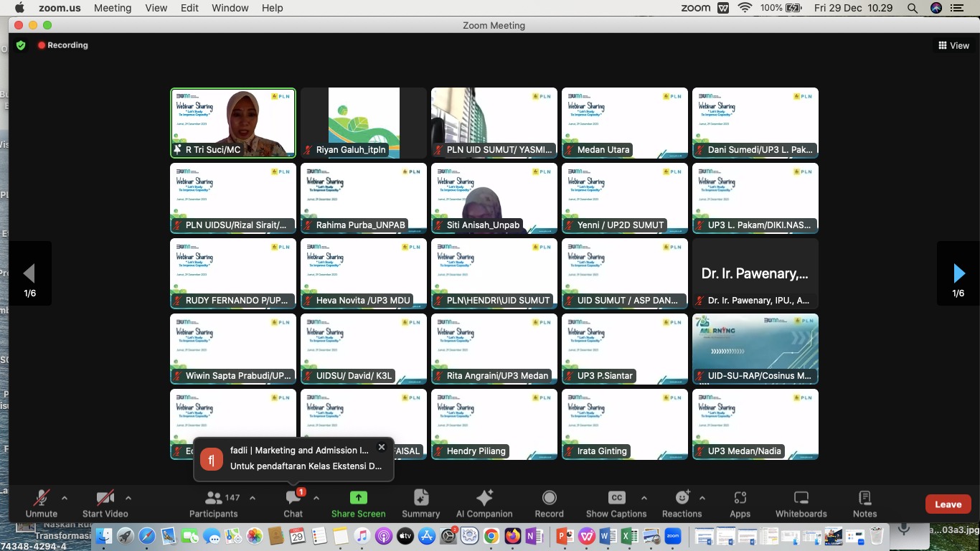Click the green Share Screen button
The height and width of the screenshot is (551, 980).
pyautogui.click(x=358, y=503)
